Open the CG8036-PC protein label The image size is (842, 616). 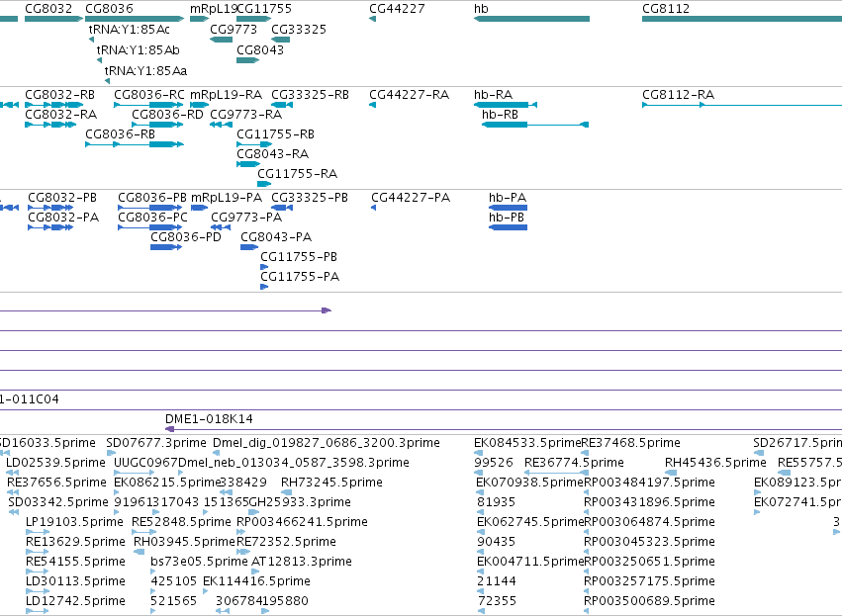153,218
